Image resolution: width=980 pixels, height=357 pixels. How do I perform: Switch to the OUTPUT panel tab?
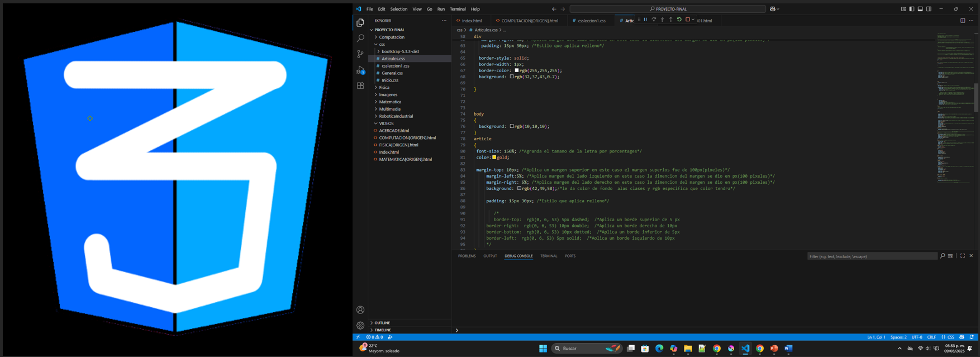(x=490, y=256)
